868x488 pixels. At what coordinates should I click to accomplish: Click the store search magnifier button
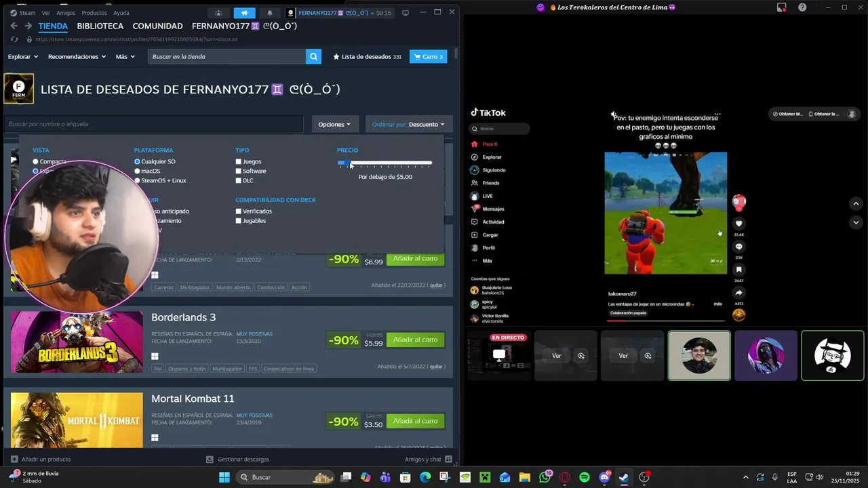[313, 57]
